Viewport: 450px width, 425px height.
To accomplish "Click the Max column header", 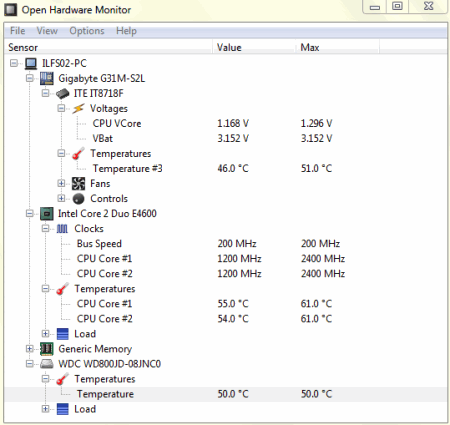I will (337, 47).
